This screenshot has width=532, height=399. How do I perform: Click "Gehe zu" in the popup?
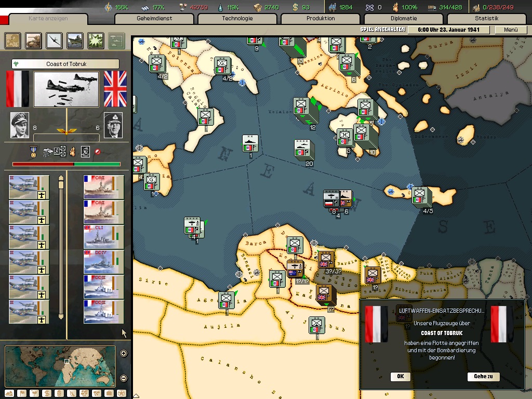pos(483,377)
